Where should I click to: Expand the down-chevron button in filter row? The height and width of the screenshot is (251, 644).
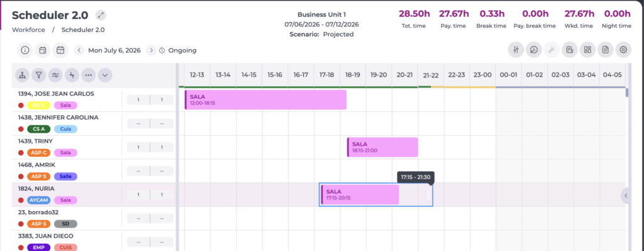(105, 75)
